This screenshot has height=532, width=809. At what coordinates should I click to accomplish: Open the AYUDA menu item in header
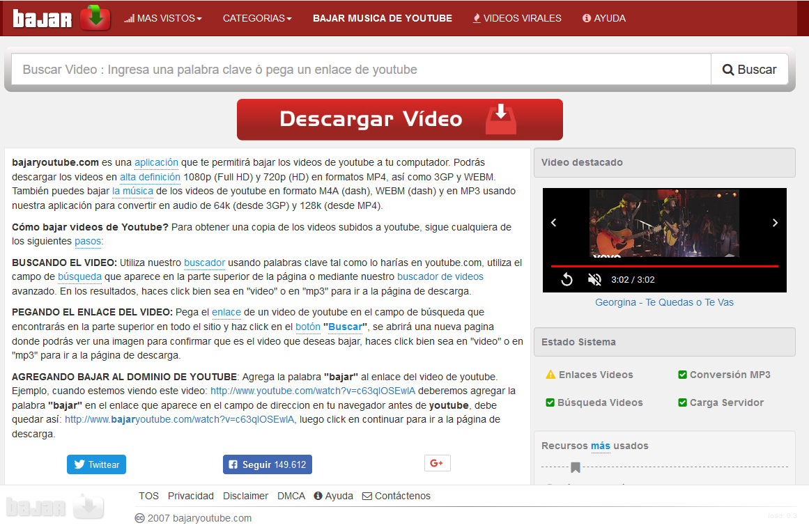point(603,19)
